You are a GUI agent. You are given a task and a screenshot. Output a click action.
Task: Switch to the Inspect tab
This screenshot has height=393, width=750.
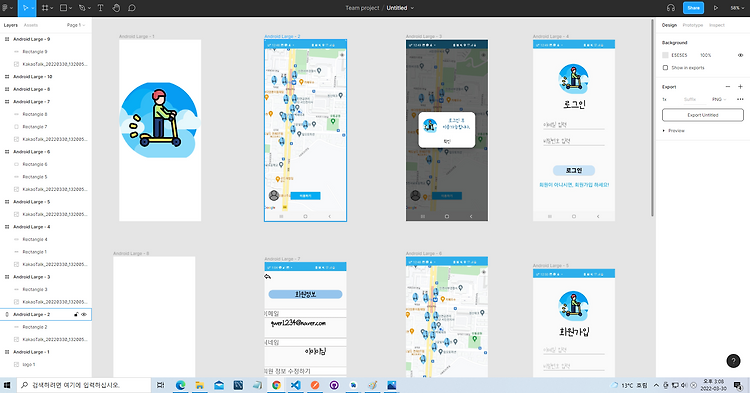(x=717, y=25)
